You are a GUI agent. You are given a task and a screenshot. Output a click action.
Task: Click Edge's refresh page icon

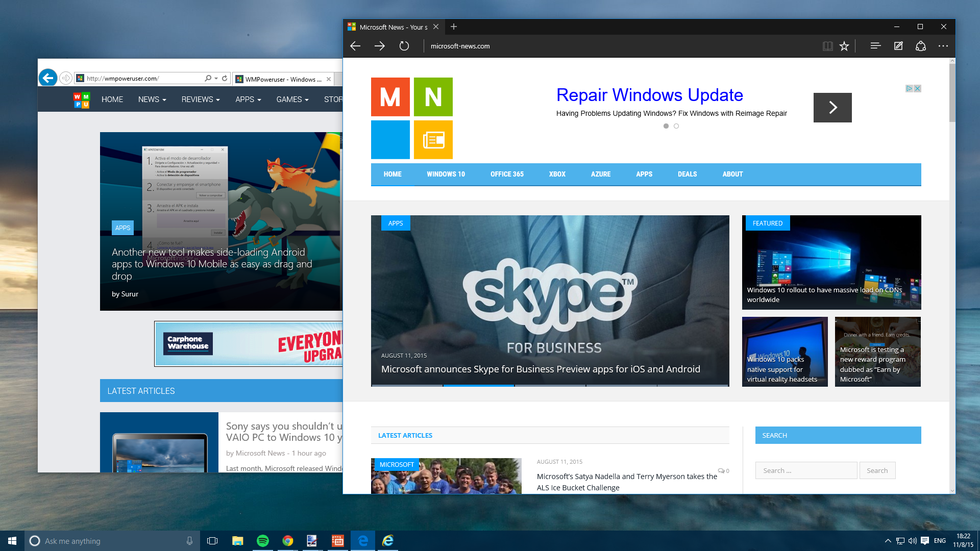404,46
